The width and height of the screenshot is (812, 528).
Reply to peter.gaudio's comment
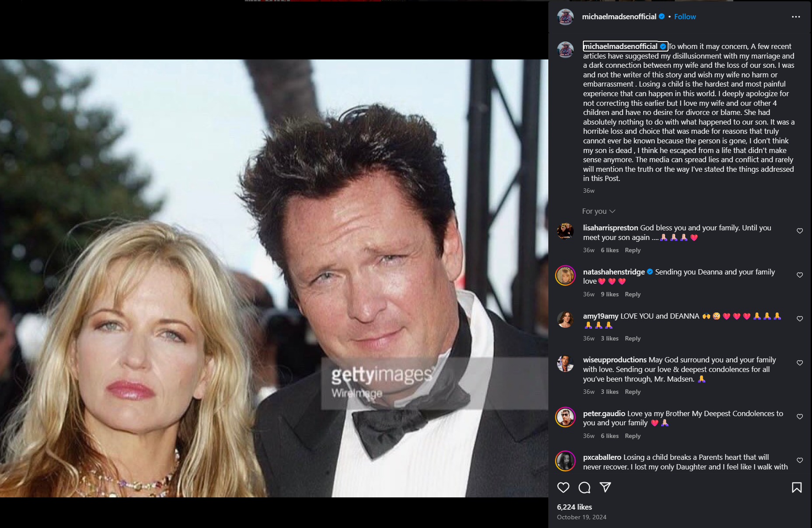[x=632, y=436]
